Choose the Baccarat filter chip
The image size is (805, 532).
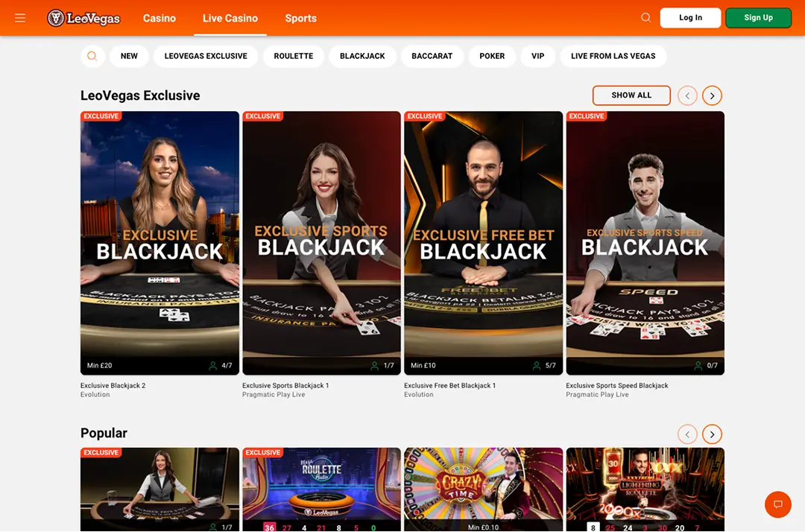click(x=432, y=56)
